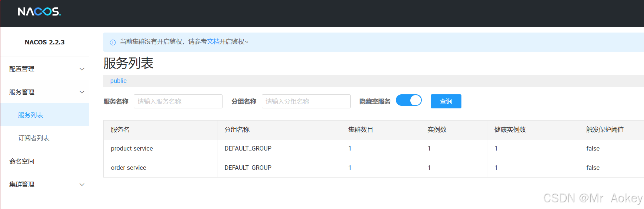Select the public namespace tab
Viewport: 644px width, 209px height.
pyautogui.click(x=119, y=81)
